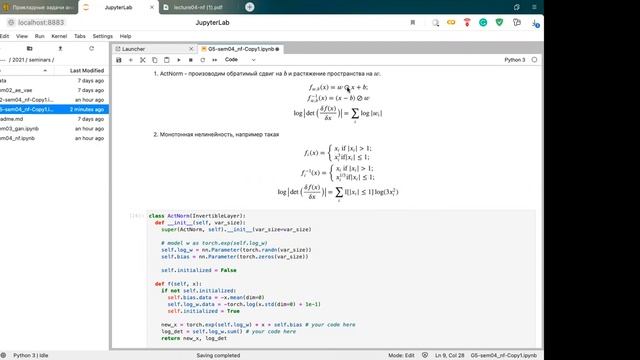The width and height of the screenshot is (640, 360).
Task: Close the JupyterLab browser tab
Action: click(x=152, y=7)
